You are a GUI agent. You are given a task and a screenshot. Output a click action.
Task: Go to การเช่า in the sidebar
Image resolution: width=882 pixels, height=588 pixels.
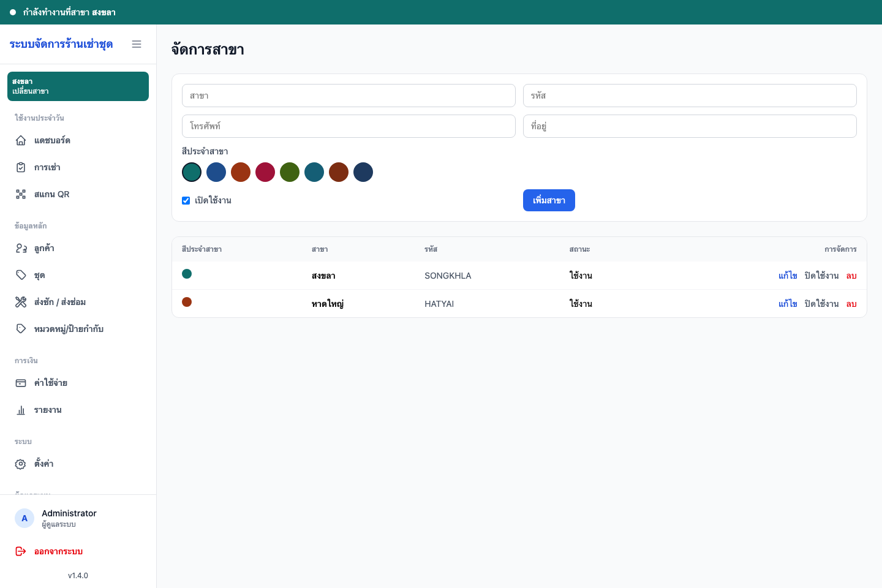point(78,167)
